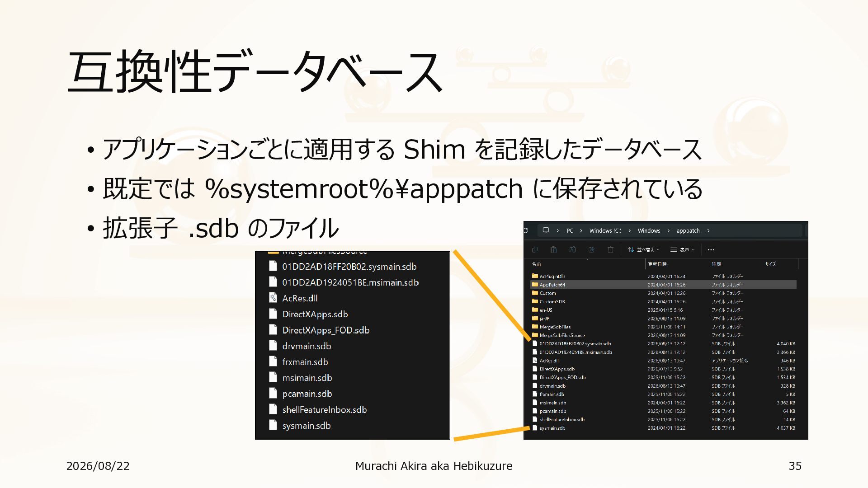Select DirectXApps_FOD.sdb in the Explorer window
The width and height of the screenshot is (868, 488).
point(562,377)
